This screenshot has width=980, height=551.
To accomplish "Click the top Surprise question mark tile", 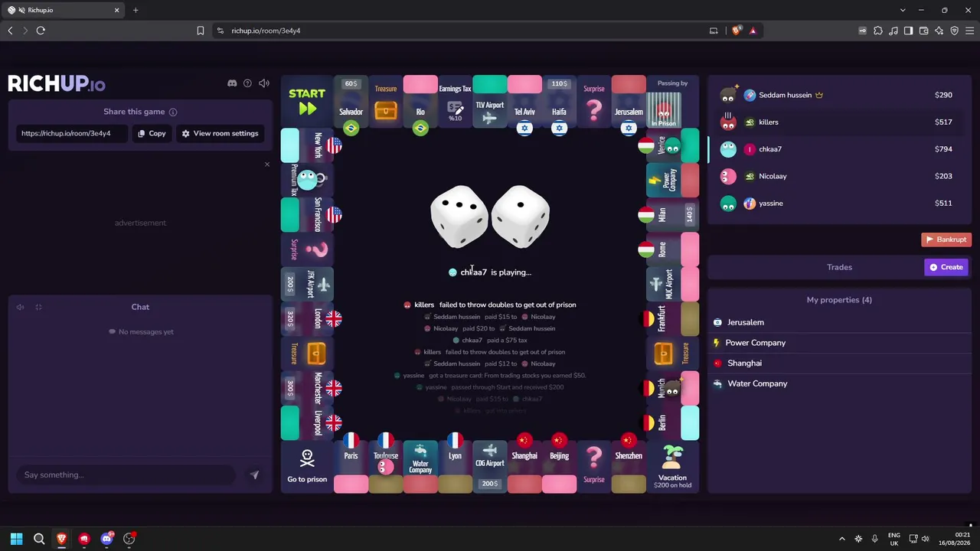I will tap(594, 102).
